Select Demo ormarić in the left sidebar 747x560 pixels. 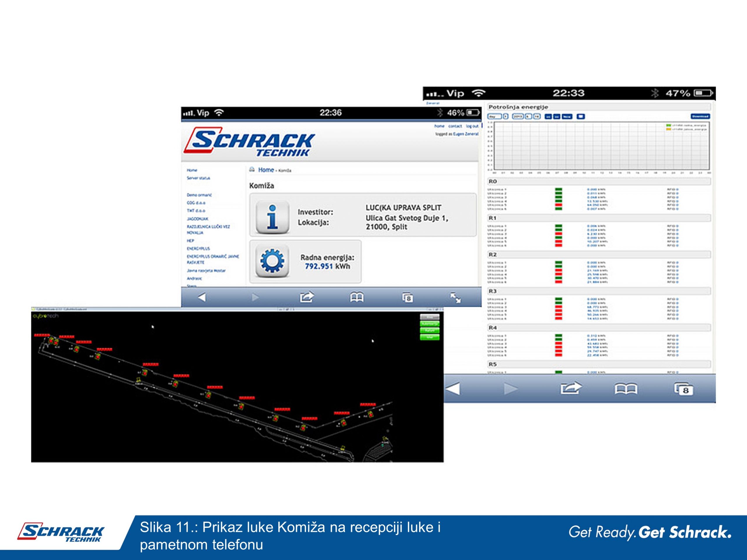coord(199,195)
